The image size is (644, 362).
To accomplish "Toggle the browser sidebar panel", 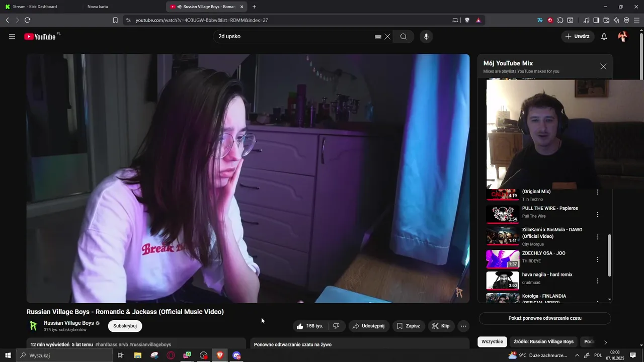I will pyautogui.click(x=596, y=20).
